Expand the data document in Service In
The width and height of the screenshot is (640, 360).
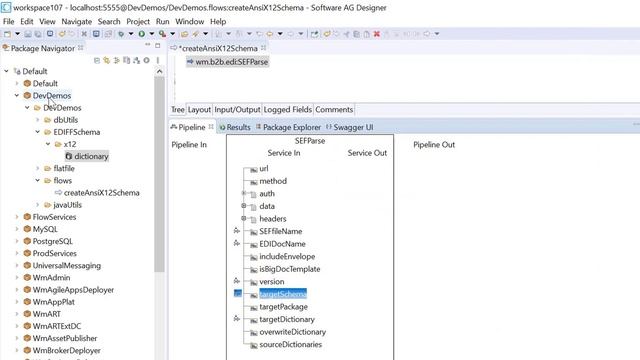click(244, 206)
